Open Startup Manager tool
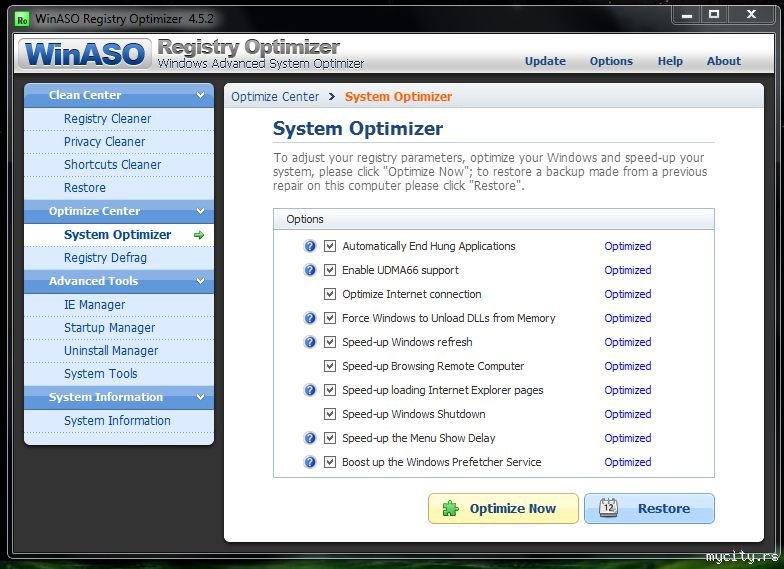The height and width of the screenshot is (569, 784). (x=119, y=328)
